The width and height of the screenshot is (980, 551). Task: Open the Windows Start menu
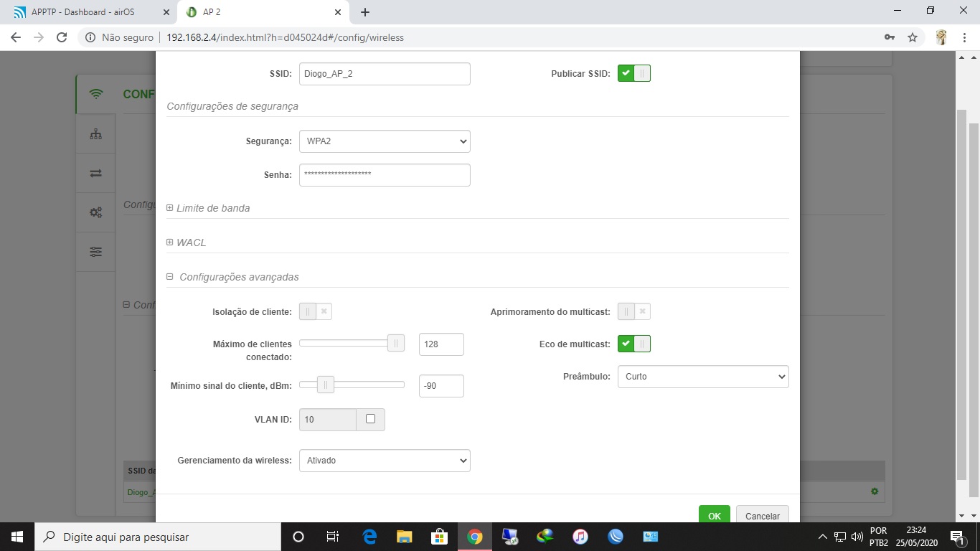click(17, 537)
